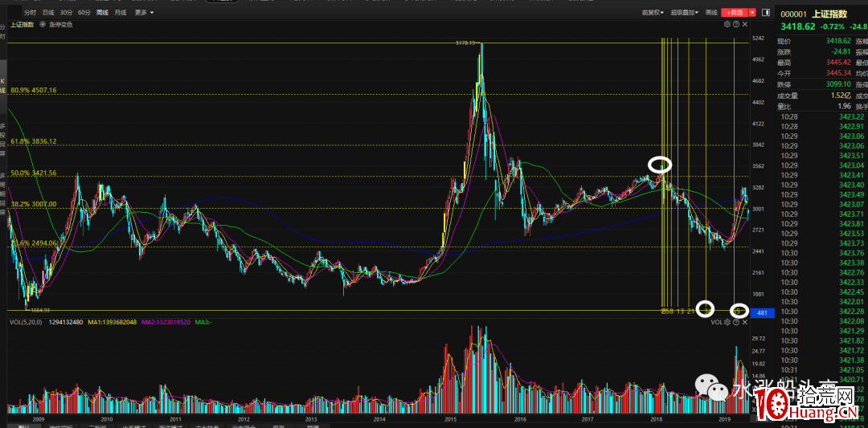The image size is (868, 428).
Task: Click the 29.72 volume axis label
Action: [x=759, y=338]
